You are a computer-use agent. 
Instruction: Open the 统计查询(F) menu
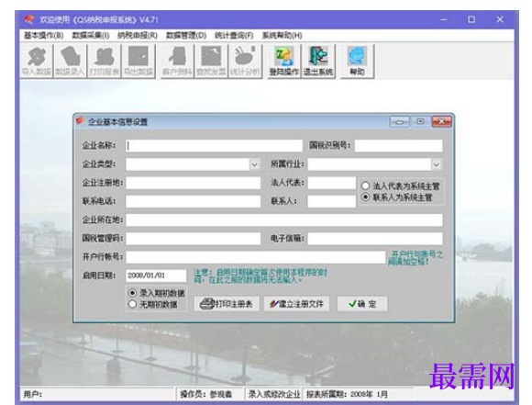click(234, 35)
